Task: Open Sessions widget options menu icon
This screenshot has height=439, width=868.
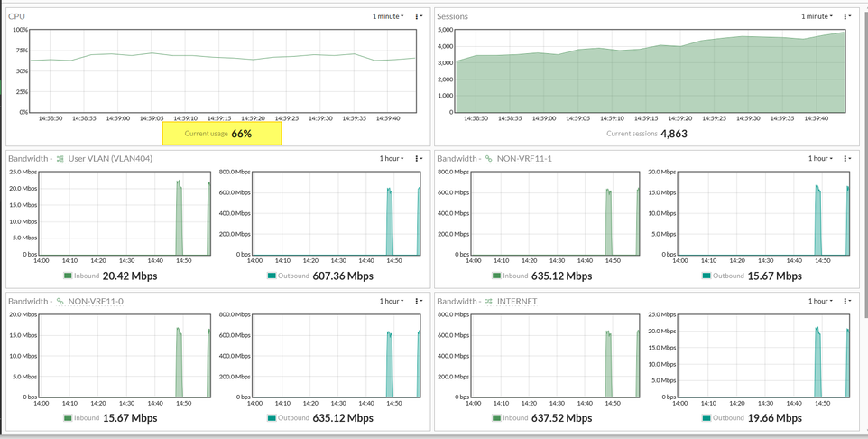Action: 846,16
